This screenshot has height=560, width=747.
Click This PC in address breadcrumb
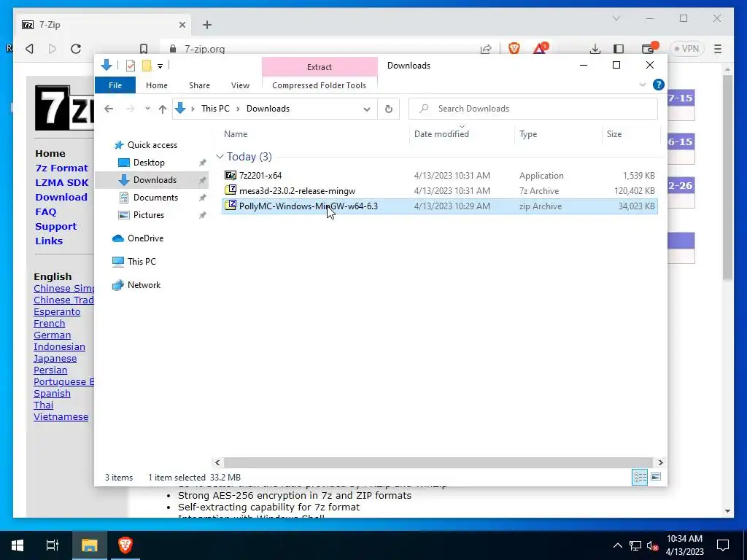pyautogui.click(x=215, y=109)
